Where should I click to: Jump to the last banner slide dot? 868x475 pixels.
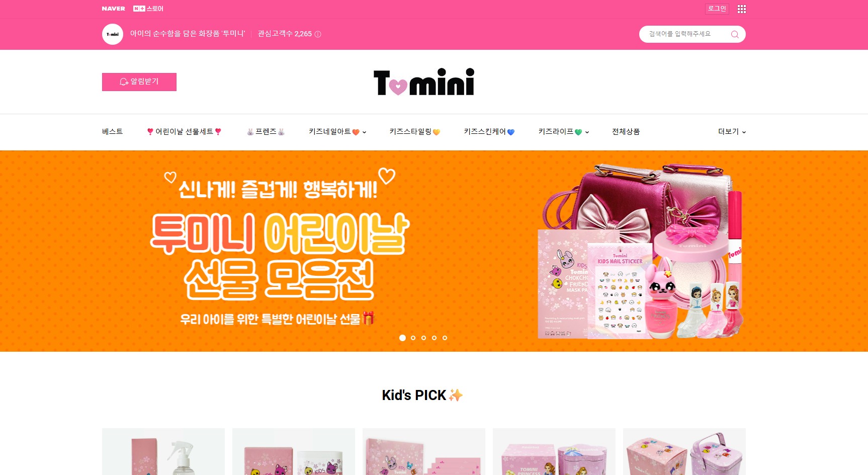pyautogui.click(x=445, y=338)
